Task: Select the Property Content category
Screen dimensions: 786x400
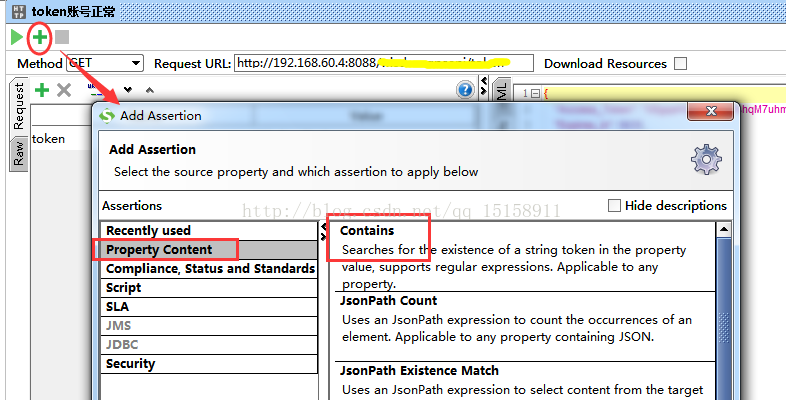Action: pyautogui.click(x=209, y=250)
